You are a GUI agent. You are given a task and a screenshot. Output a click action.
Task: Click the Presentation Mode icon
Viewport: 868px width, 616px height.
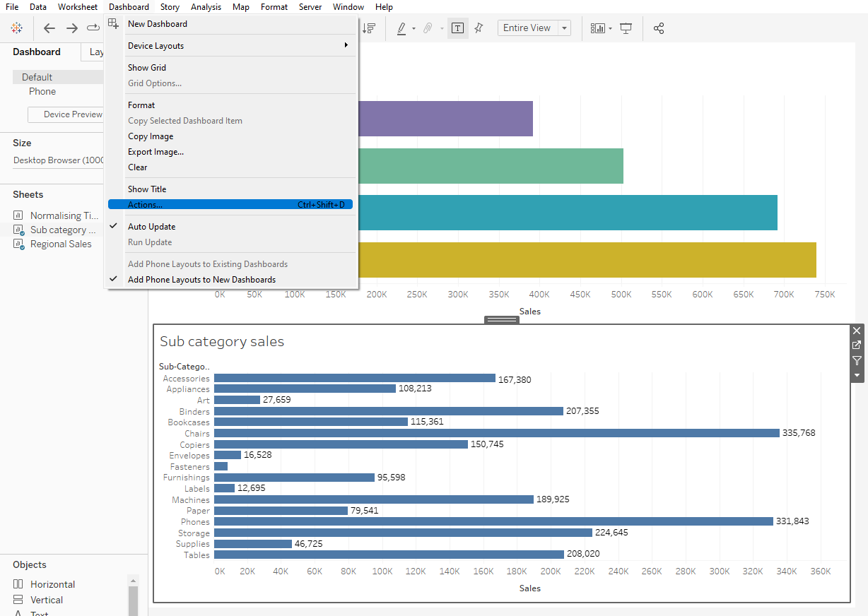pyautogui.click(x=626, y=28)
